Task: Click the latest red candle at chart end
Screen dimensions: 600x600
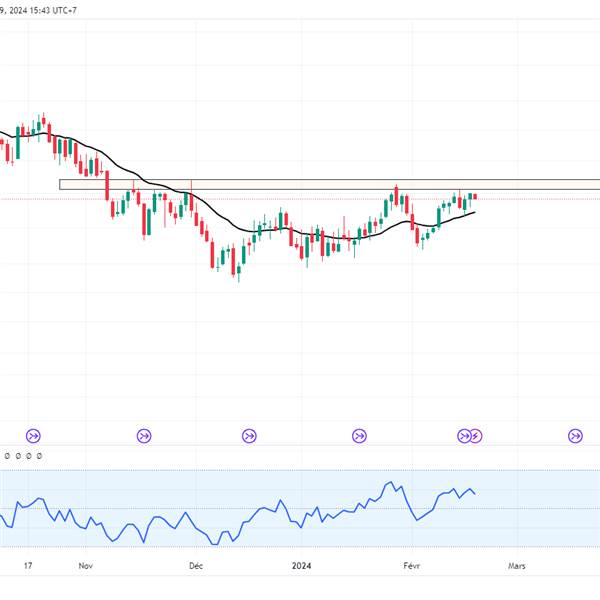Action: coord(475,197)
